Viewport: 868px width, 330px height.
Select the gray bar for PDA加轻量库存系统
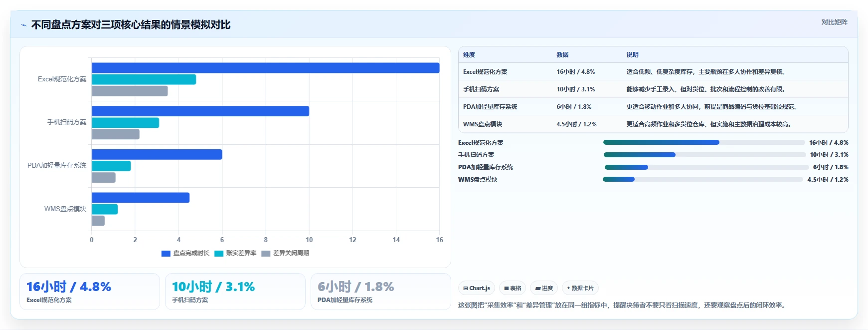[x=104, y=177]
